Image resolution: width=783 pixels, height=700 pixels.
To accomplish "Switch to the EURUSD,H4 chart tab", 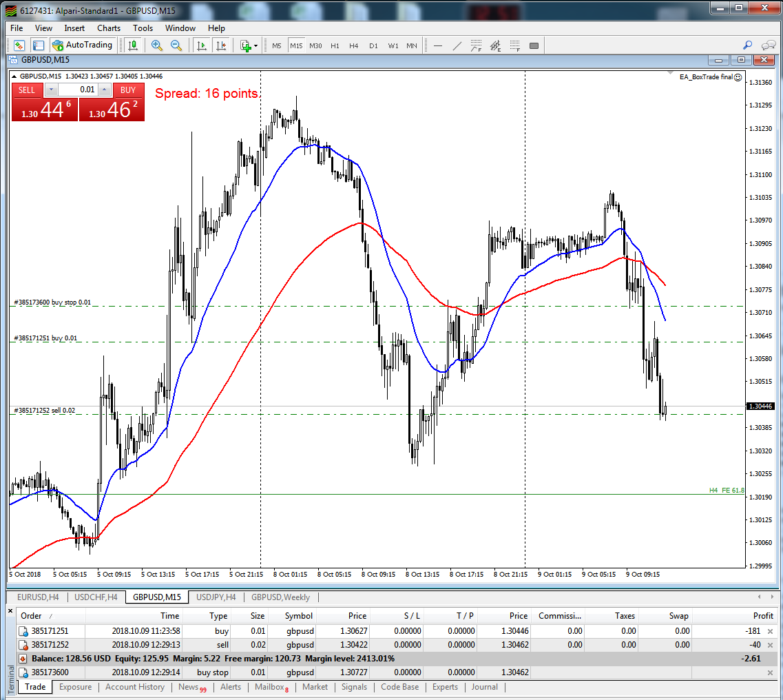I will pyautogui.click(x=38, y=597).
